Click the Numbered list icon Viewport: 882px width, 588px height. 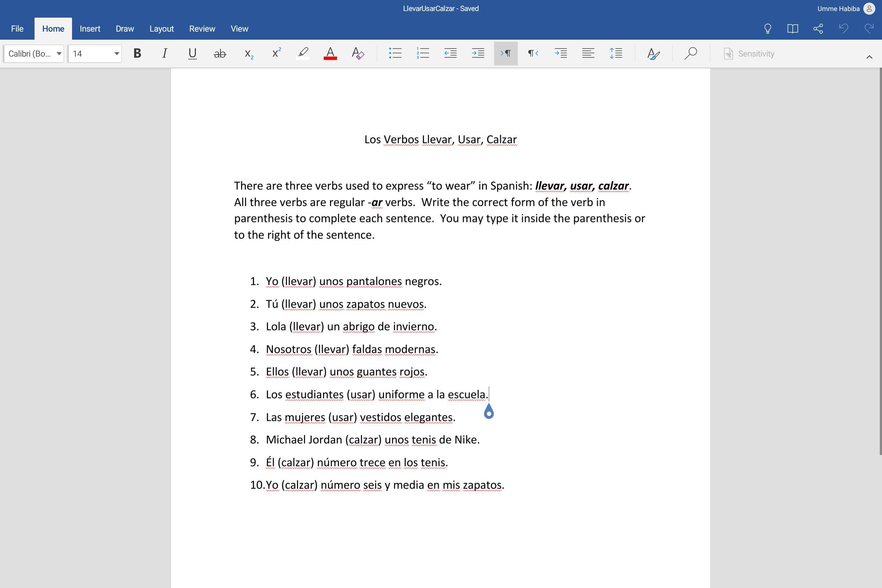[423, 54]
